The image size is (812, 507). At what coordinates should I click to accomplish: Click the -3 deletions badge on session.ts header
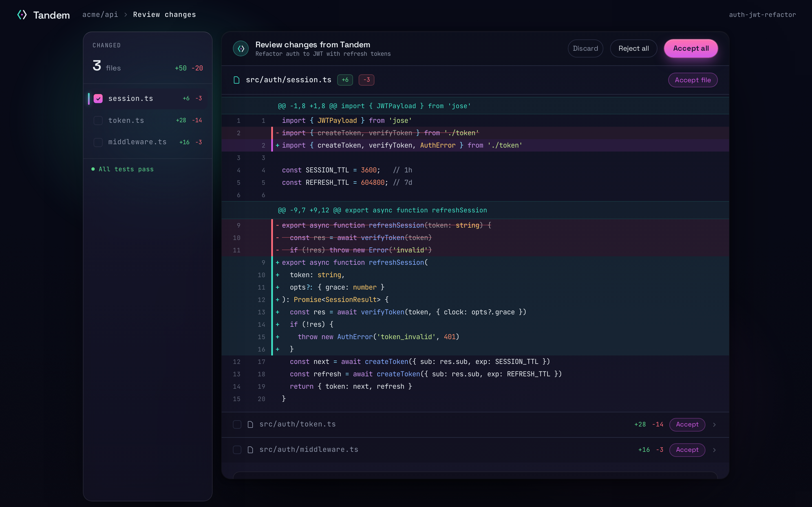pos(367,80)
